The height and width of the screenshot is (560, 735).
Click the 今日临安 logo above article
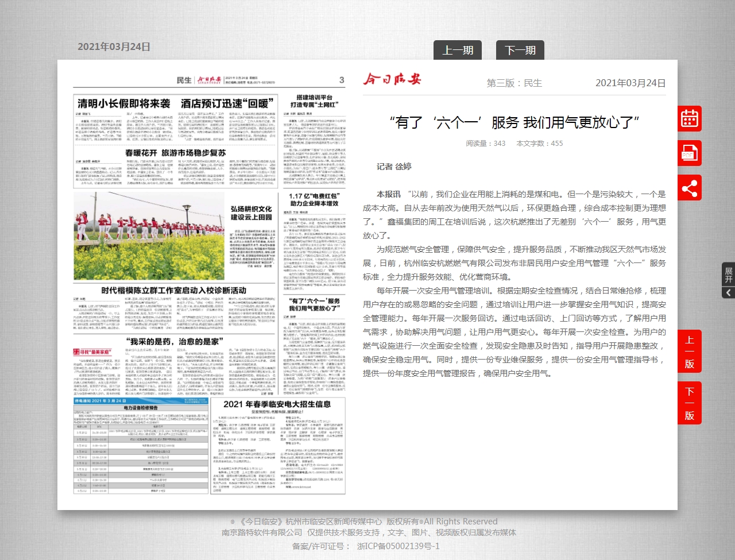[392, 80]
